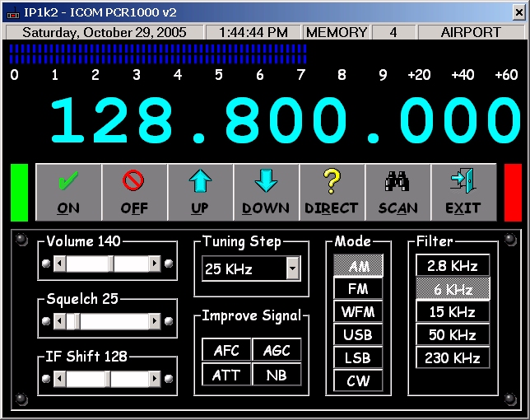530x420 pixels.
Task: Open direct frequency entry with the DIRECT question mark
Action: tap(332, 192)
